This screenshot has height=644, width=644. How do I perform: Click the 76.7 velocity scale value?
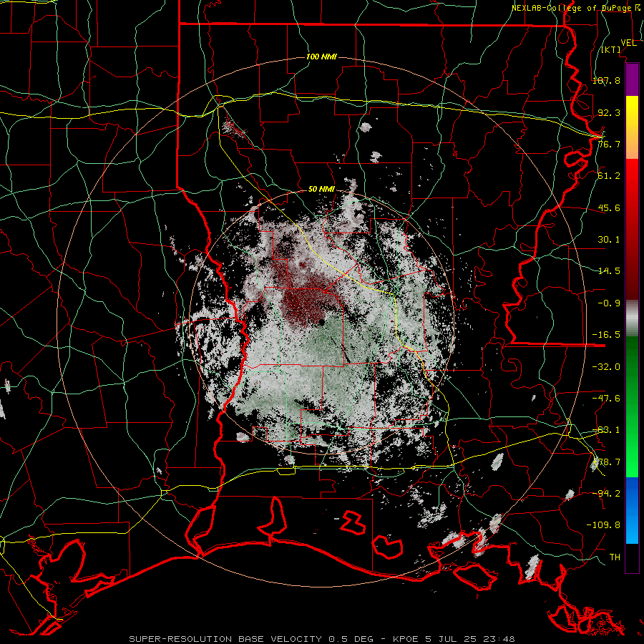click(x=609, y=144)
